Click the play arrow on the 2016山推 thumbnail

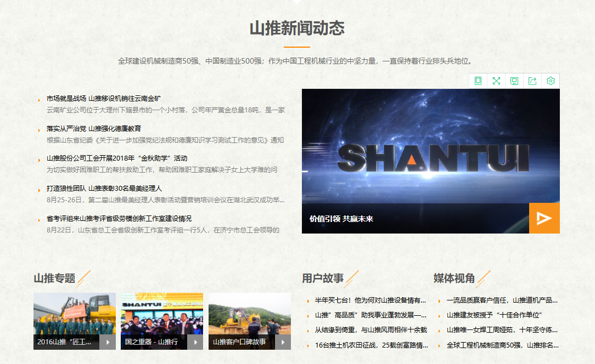(108, 342)
